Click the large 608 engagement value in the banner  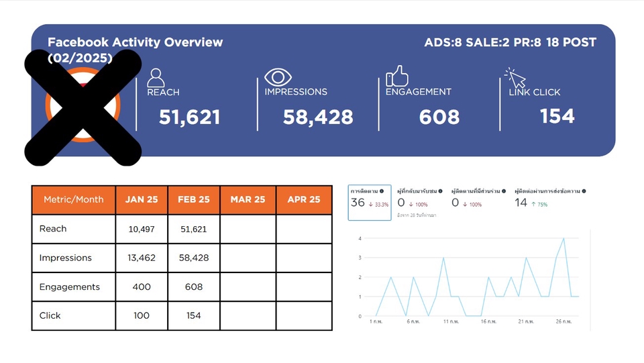[x=439, y=117]
